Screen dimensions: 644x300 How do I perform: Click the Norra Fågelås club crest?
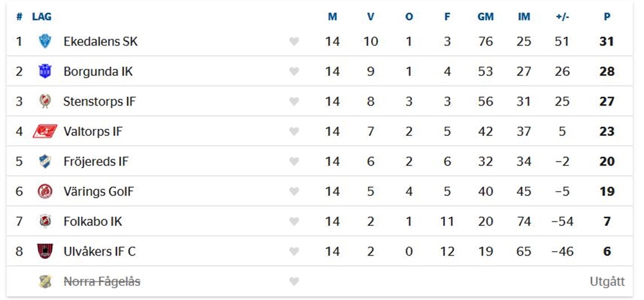tap(45, 281)
